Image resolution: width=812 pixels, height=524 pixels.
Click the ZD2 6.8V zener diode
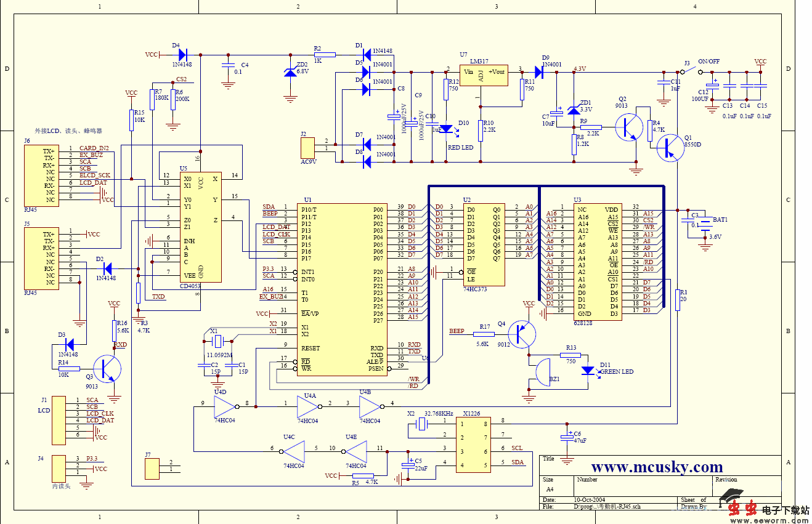pos(290,73)
